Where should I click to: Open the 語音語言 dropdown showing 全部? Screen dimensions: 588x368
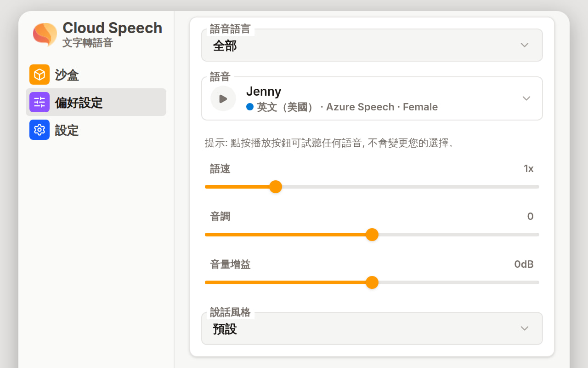(x=372, y=45)
